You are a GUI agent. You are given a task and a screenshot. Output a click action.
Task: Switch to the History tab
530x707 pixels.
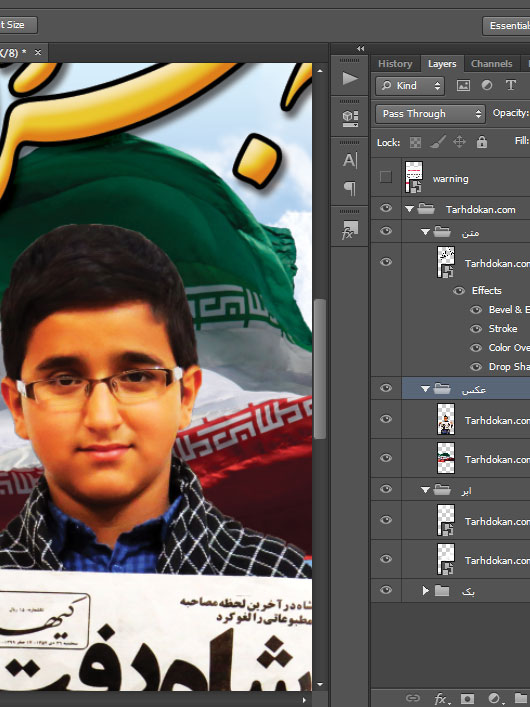395,64
